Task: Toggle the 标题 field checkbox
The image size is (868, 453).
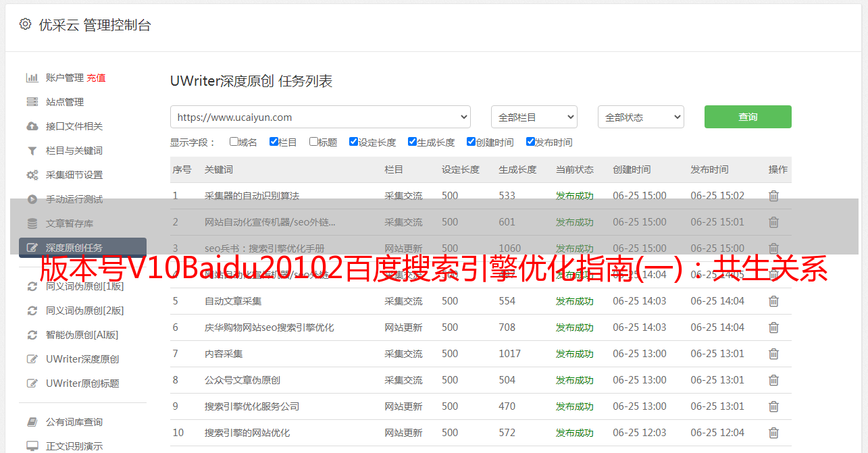Action: pyautogui.click(x=313, y=142)
